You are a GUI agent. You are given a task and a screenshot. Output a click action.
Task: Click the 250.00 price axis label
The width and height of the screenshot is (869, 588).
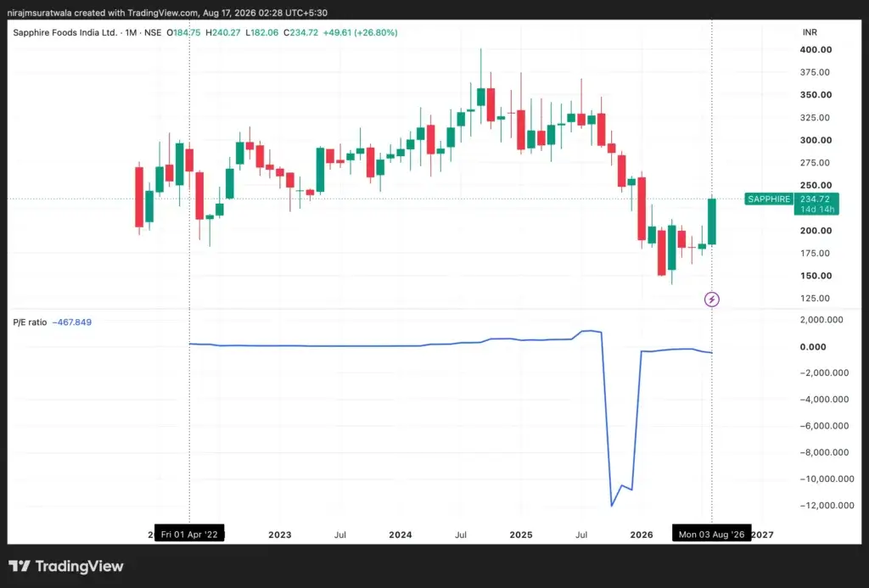[816, 185]
